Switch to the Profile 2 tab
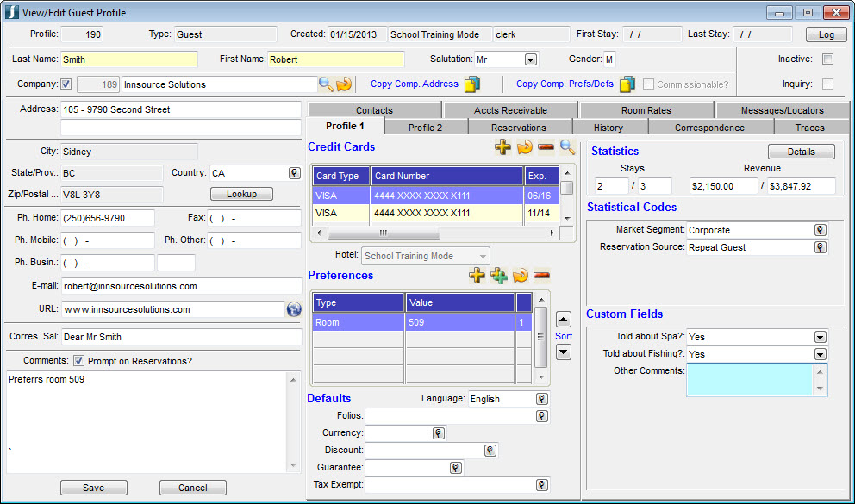 [425, 127]
